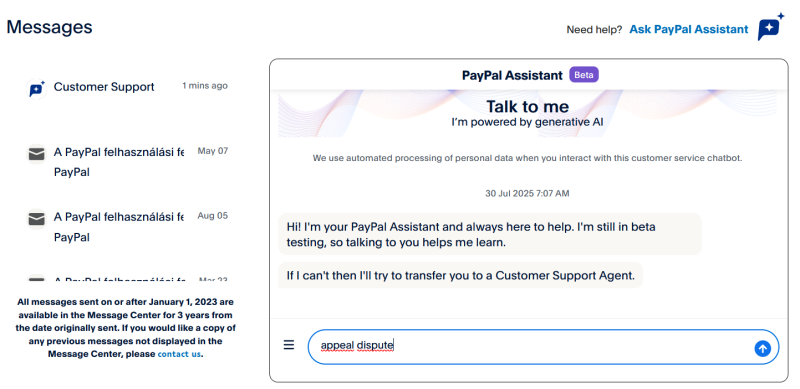Open the Aug 05 PayPal felhasználási message
Screen dimensions: 800x389
(127, 226)
